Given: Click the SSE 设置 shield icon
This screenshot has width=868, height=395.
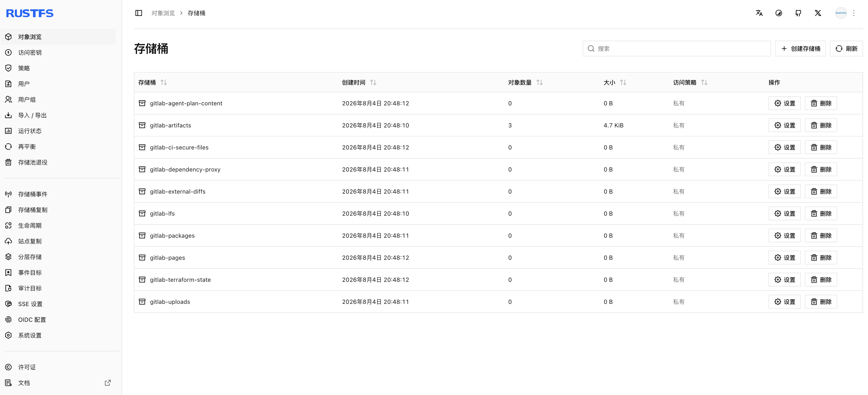Looking at the screenshot, I should tap(8, 304).
